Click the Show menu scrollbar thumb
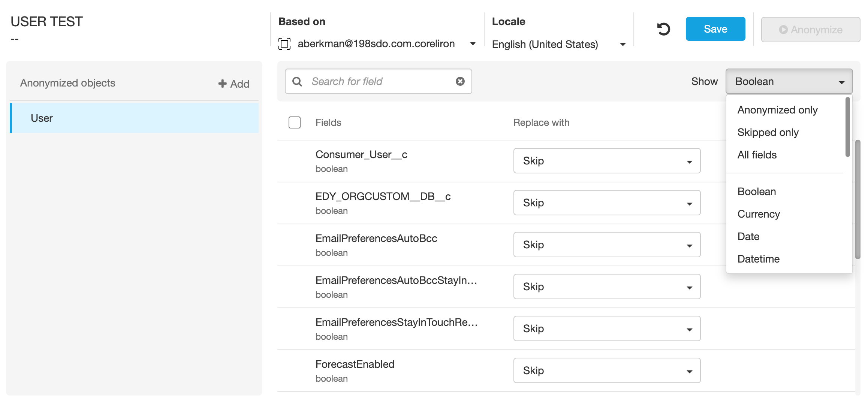Image resolution: width=868 pixels, height=400 pixels. pyautogui.click(x=848, y=127)
